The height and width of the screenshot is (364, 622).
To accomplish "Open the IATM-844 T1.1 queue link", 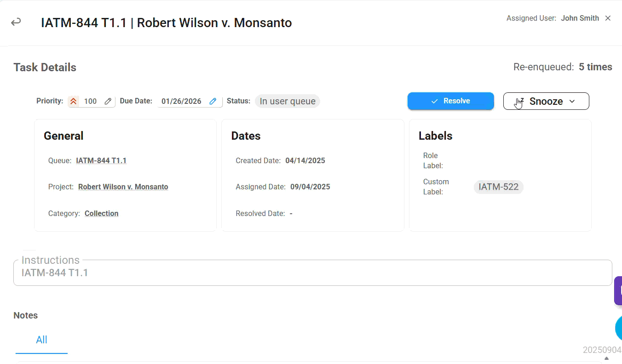I will click(x=101, y=160).
